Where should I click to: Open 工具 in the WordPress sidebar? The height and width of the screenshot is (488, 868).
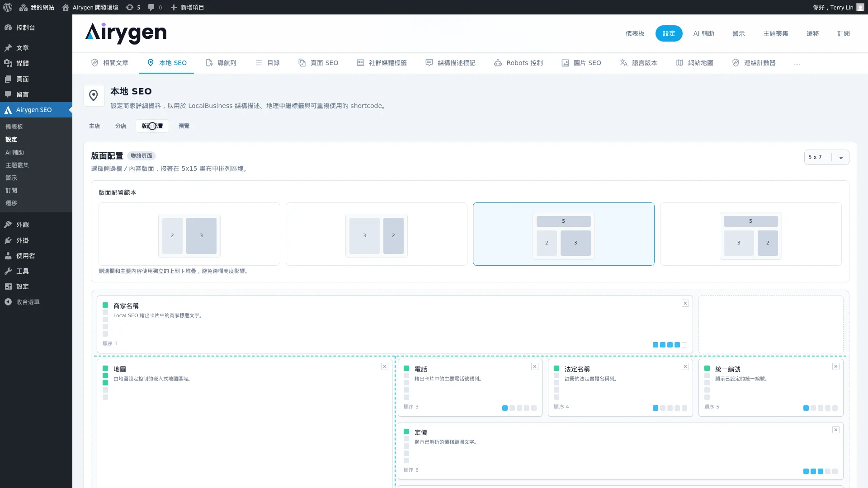pos(36,271)
